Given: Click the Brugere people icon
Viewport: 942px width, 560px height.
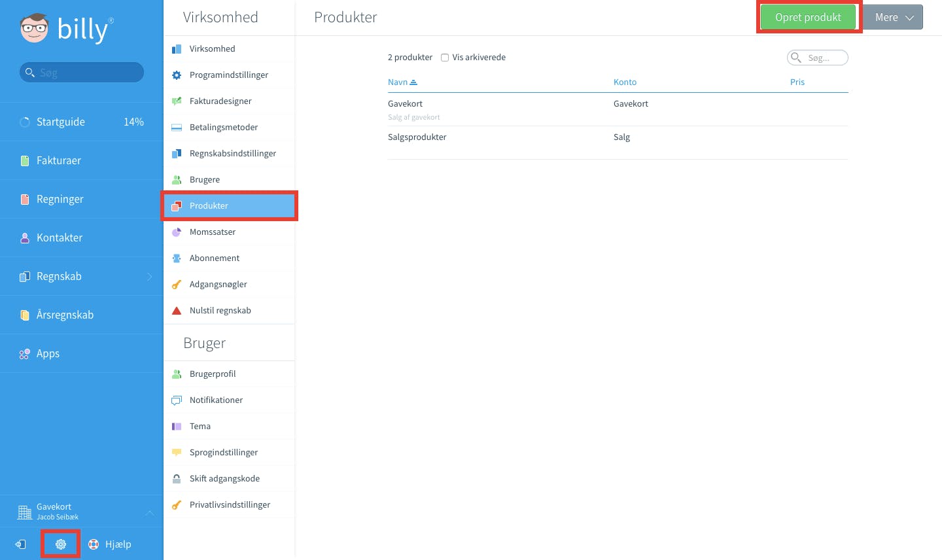Looking at the screenshot, I should tap(177, 180).
